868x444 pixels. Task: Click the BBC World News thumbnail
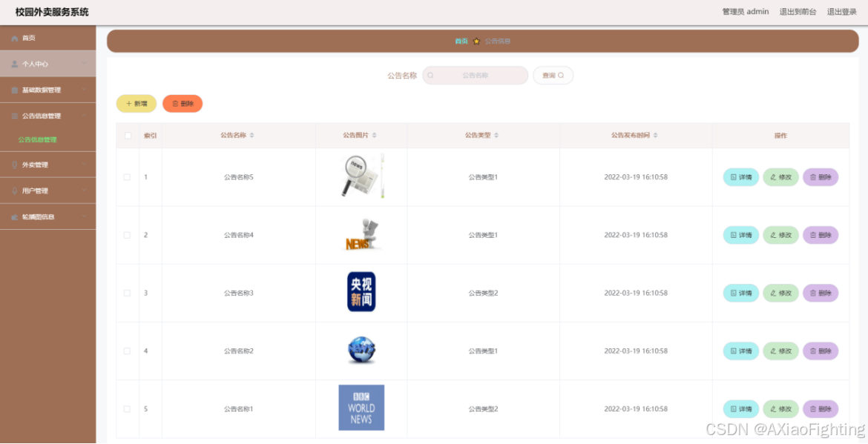361,408
